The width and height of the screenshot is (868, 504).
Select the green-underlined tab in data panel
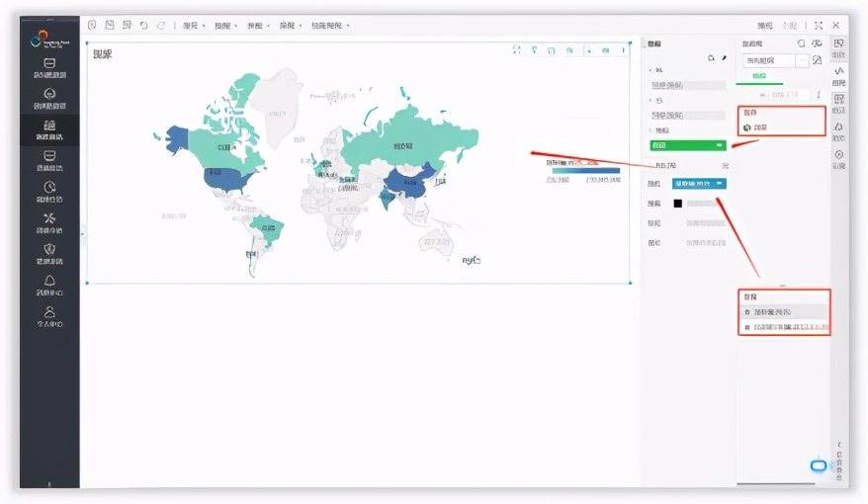[759, 76]
